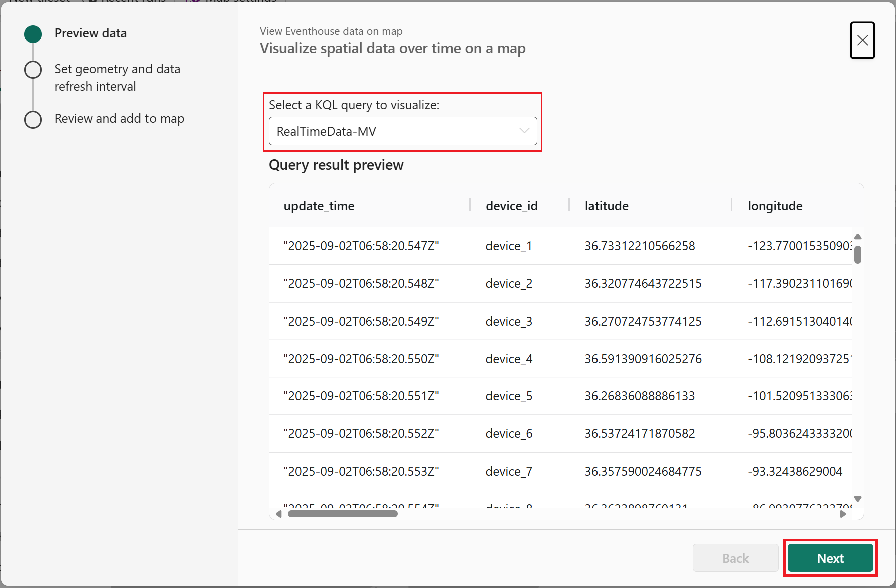896x588 pixels.
Task: Click the disabled Back button
Action: point(735,558)
